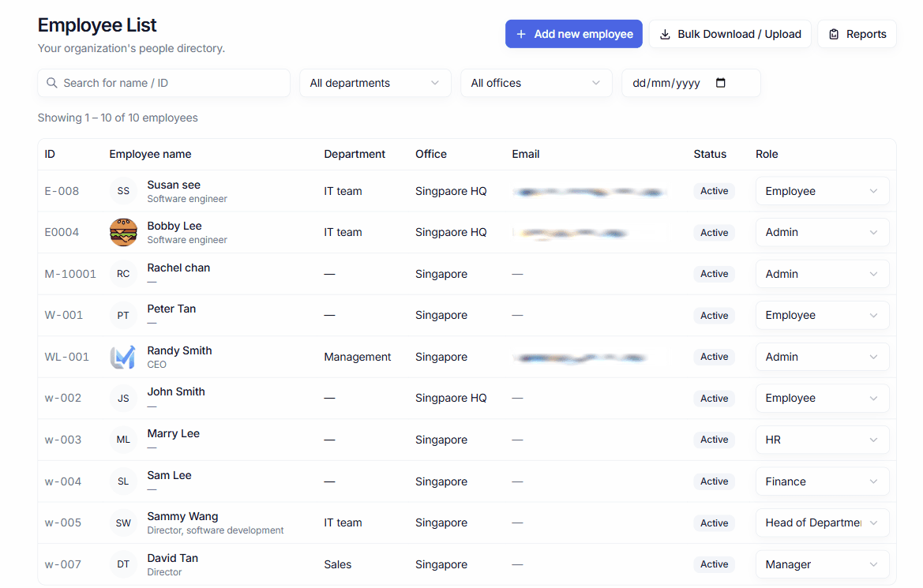Click the Role column header
Screen dimensions: 923x588
click(x=767, y=154)
